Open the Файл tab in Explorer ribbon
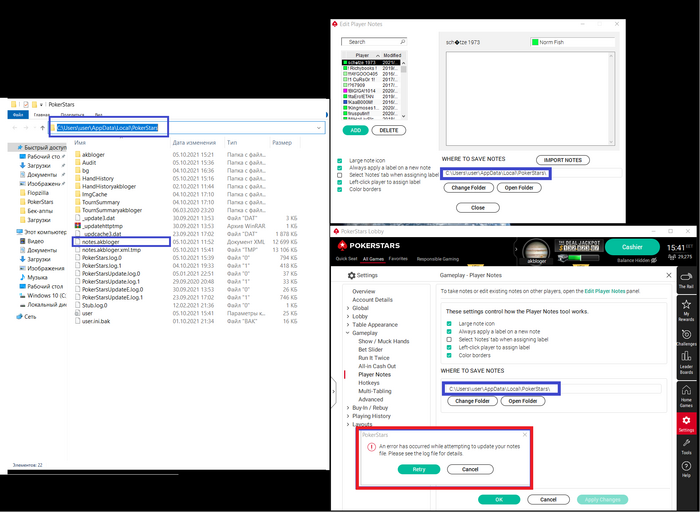Screen dimensions: 700x512 coord(18,115)
